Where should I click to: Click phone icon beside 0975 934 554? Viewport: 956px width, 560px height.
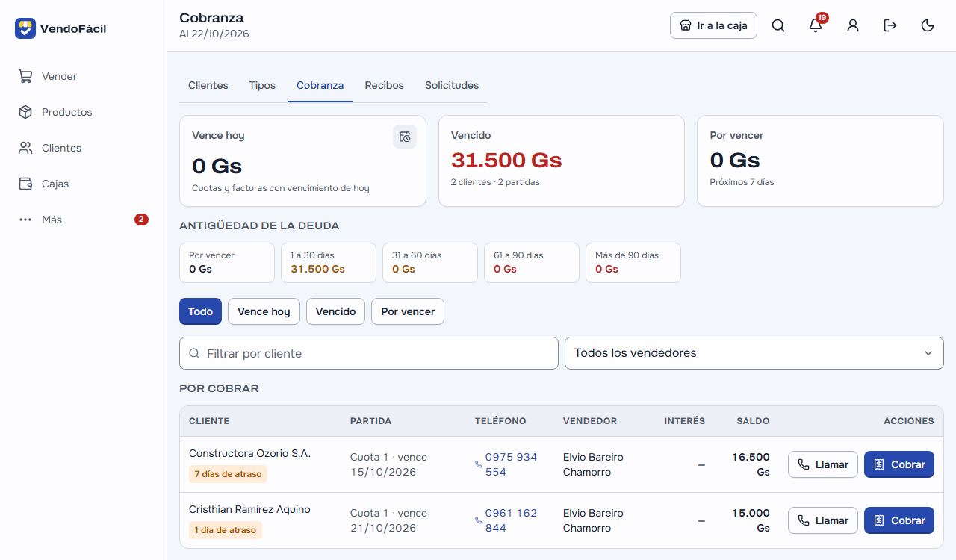pyautogui.click(x=479, y=464)
